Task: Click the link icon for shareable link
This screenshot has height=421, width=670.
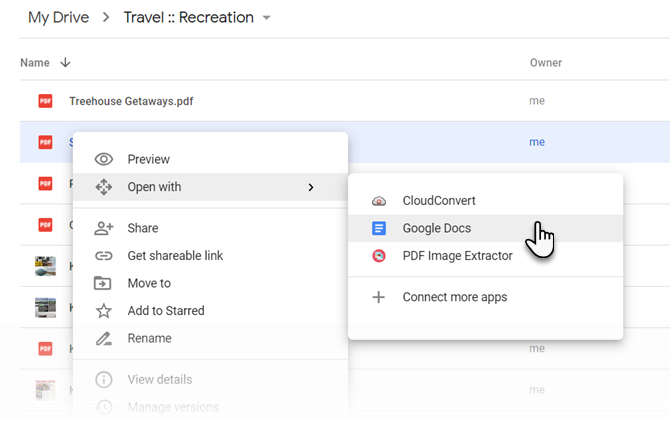Action: [104, 256]
